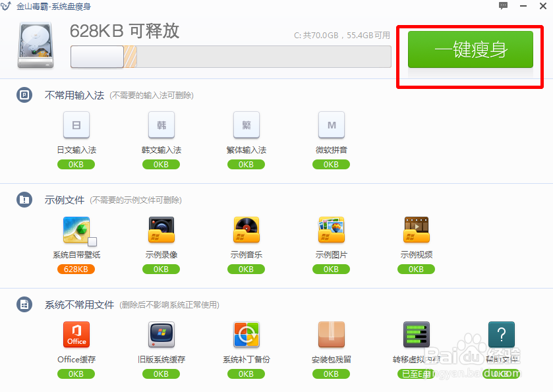Image resolution: width=553 pixels, height=392 pixels.
Task: Click the 示例视频 video folder icon
Action: click(x=416, y=229)
